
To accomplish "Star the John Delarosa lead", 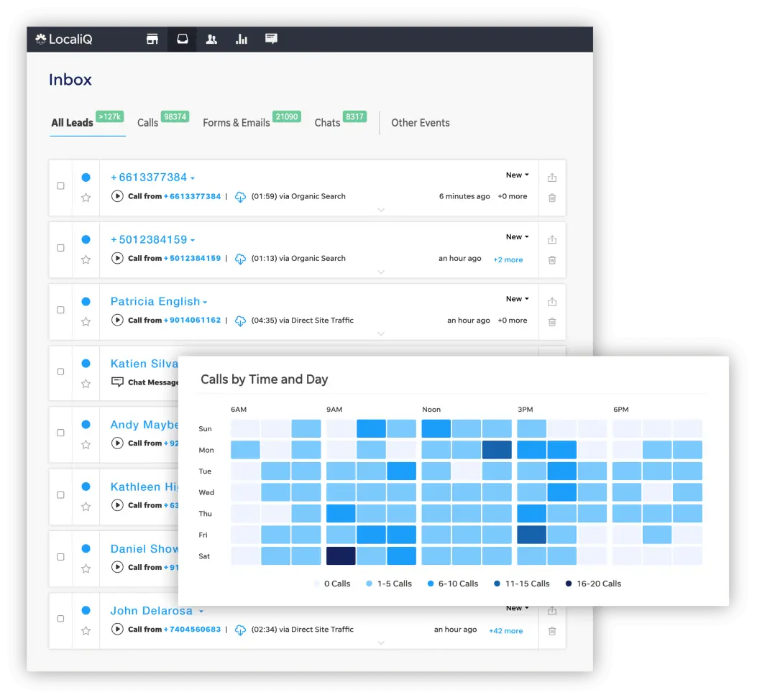I will click(86, 630).
